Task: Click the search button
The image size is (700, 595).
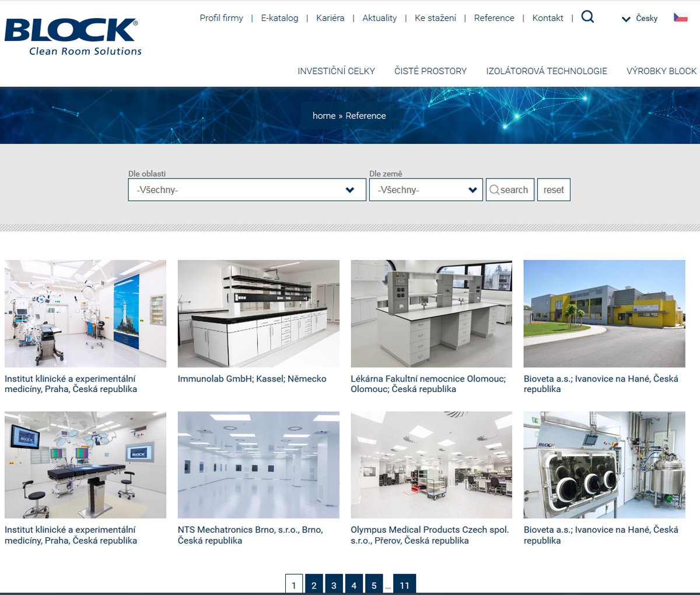Action: [510, 190]
